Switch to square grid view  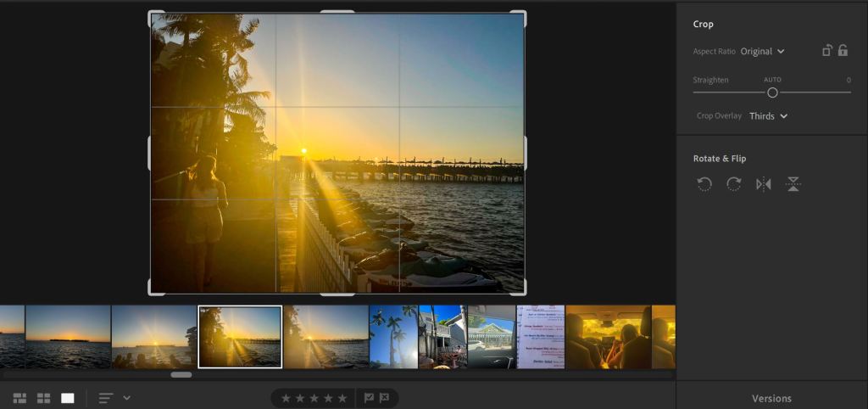pos(43,398)
